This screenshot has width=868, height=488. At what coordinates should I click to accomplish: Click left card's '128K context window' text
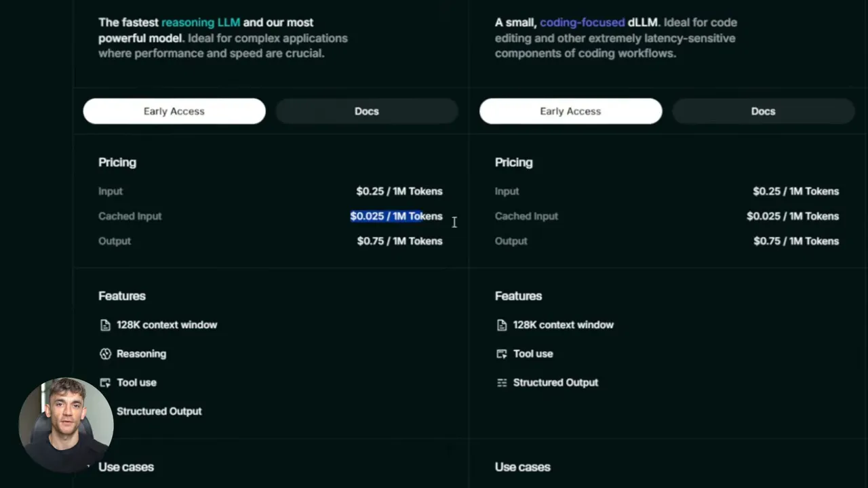[167, 325]
